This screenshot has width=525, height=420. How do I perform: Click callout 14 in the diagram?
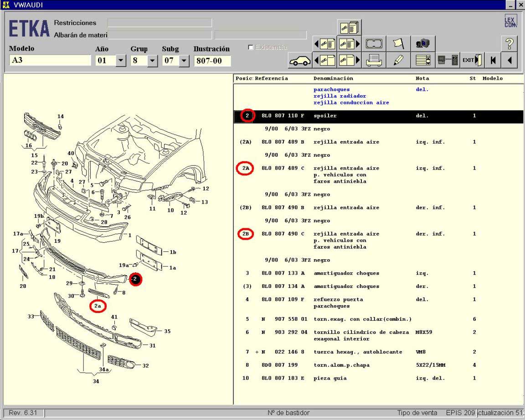60,117
